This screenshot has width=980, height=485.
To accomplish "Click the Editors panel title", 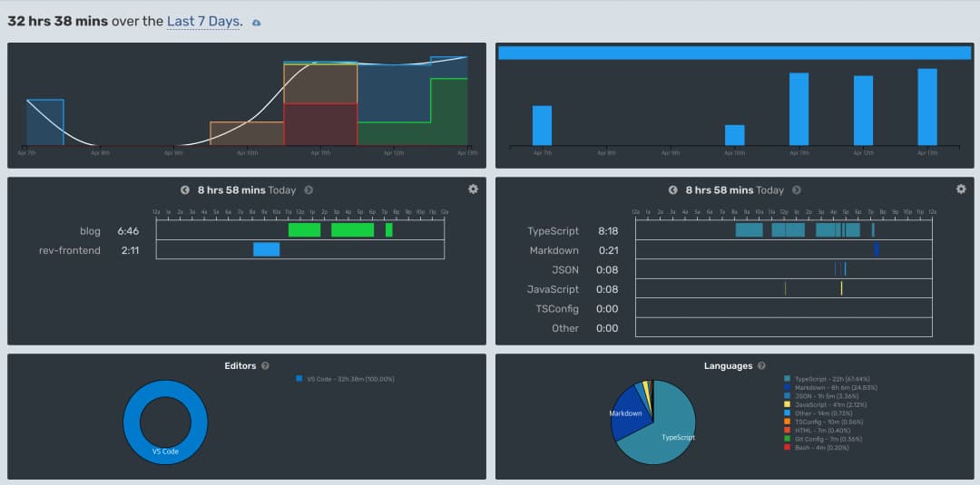I will pyautogui.click(x=240, y=365).
